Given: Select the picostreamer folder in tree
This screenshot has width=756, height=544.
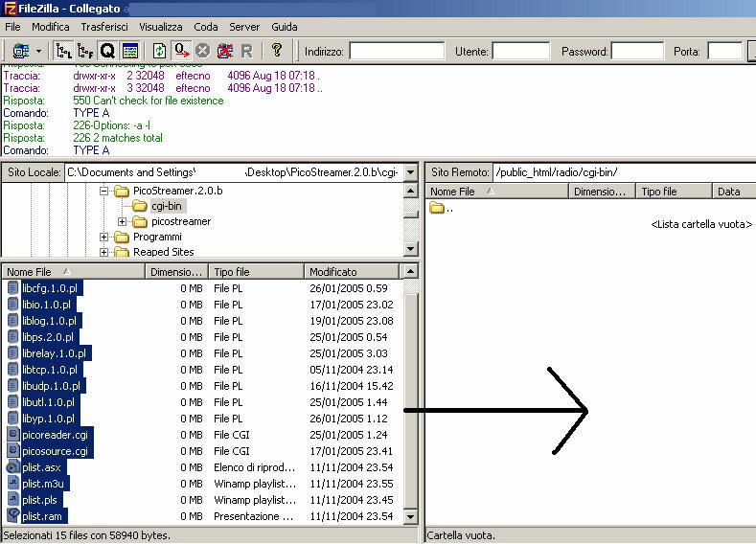Looking at the screenshot, I should point(181,221).
